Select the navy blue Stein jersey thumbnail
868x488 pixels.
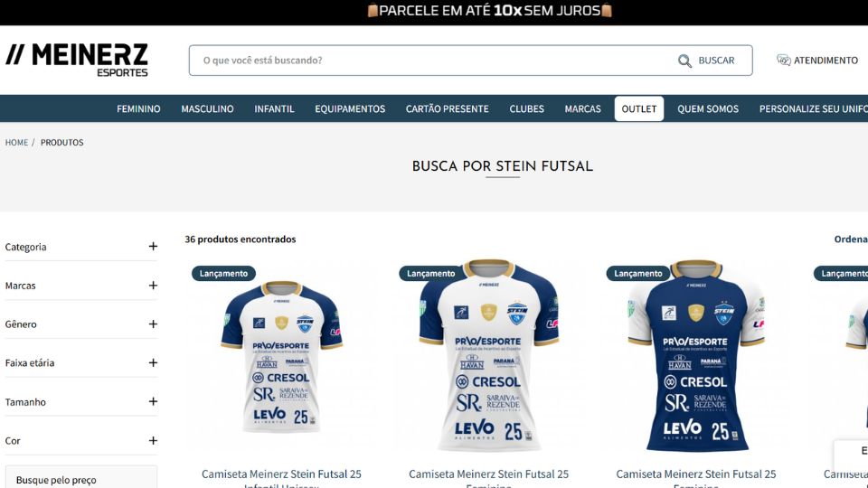tap(696, 355)
